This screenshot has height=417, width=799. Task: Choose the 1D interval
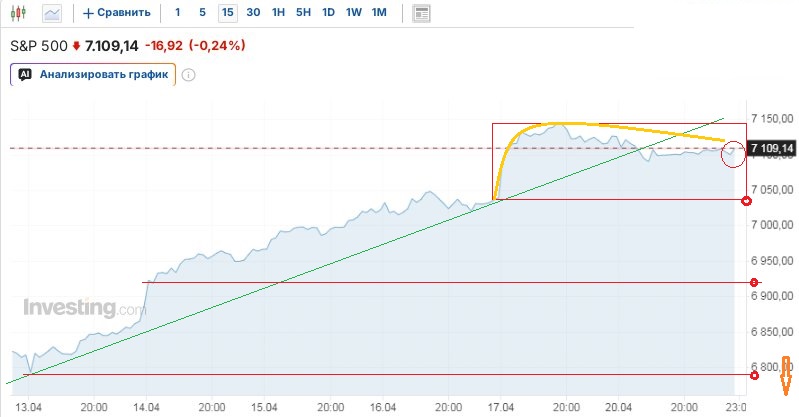pos(328,13)
